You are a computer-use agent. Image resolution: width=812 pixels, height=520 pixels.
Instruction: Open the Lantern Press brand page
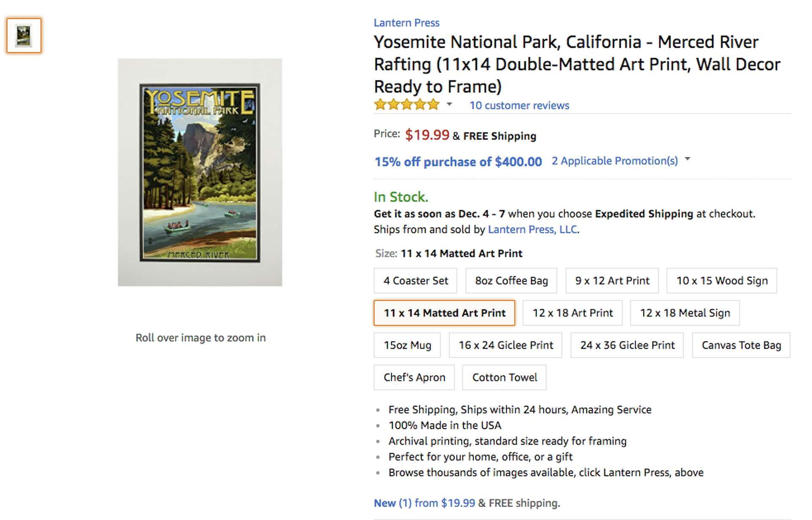point(406,23)
